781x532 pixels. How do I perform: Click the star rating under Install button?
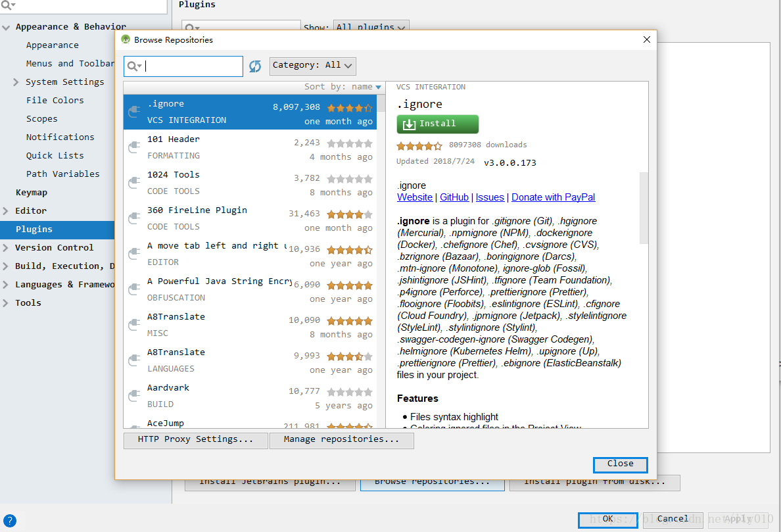(419, 145)
